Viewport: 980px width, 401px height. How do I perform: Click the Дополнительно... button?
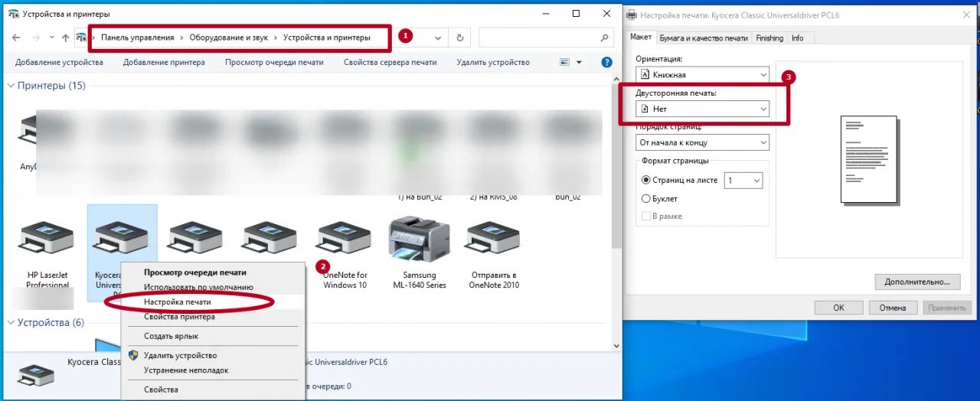917,282
